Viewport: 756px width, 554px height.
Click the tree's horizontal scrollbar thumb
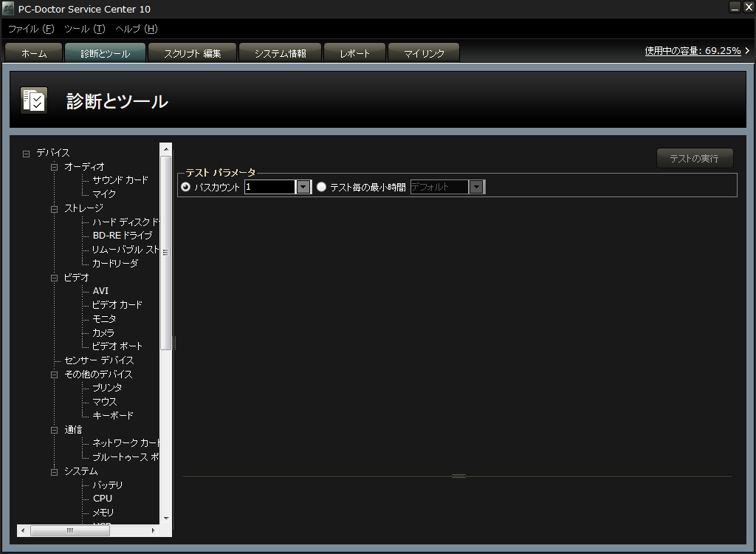(70, 530)
